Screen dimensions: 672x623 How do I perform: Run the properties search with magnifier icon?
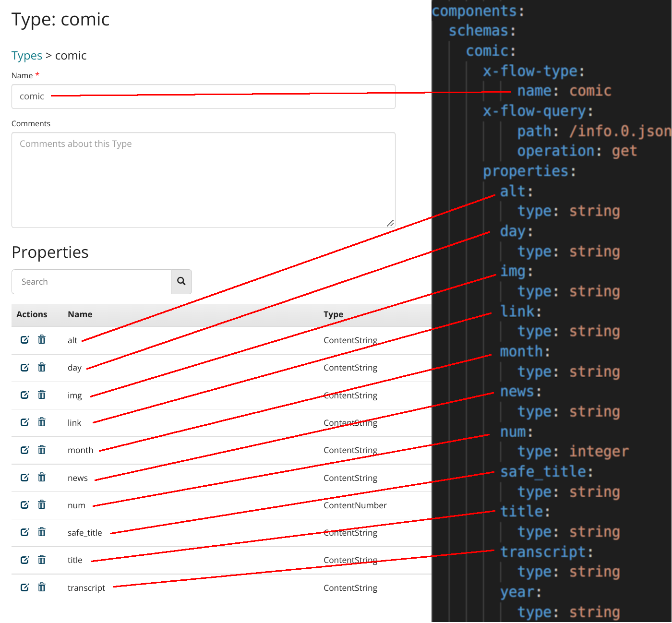pyautogui.click(x=181, y=281)
